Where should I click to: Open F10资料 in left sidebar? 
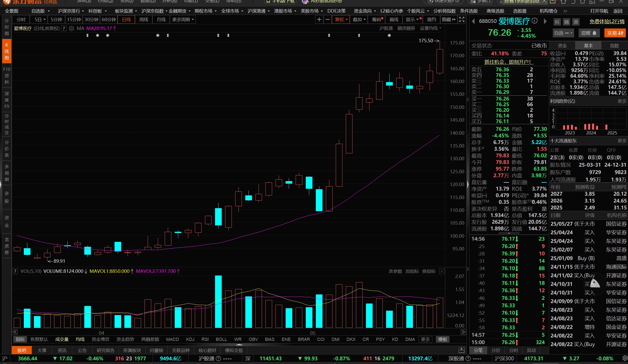(x=7, y=75)
